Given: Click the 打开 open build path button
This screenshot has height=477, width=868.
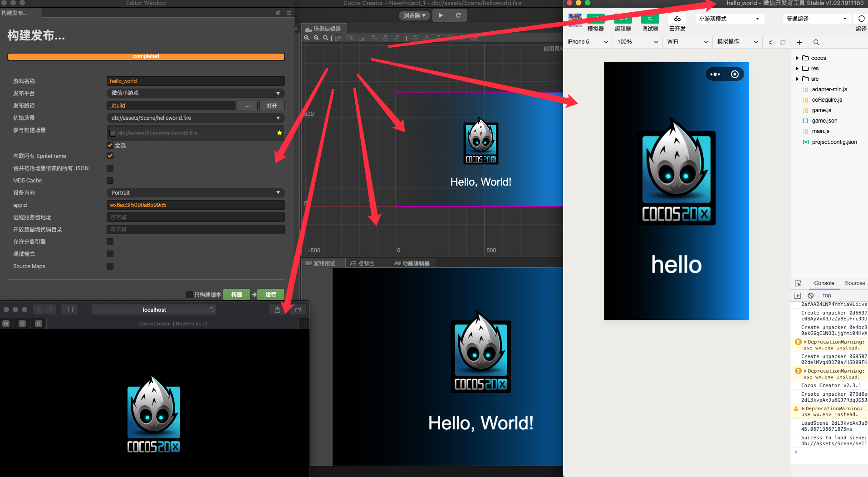Looking at the screenshot, I should [272, 105].
